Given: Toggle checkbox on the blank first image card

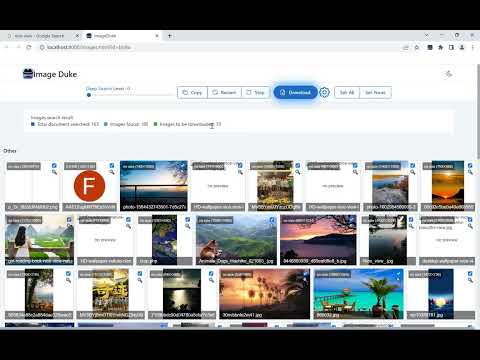Looking at the screenshot, I should 54,165.
